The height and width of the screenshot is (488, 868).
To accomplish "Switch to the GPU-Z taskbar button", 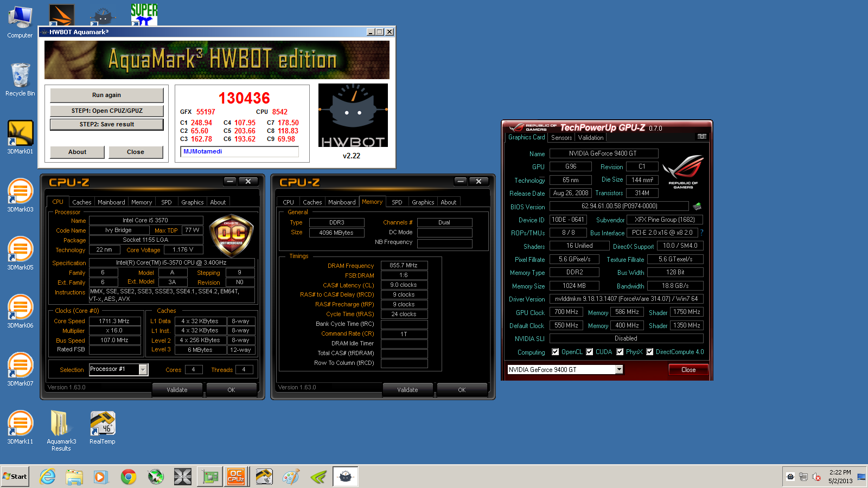I will click(x=210, y=477).
